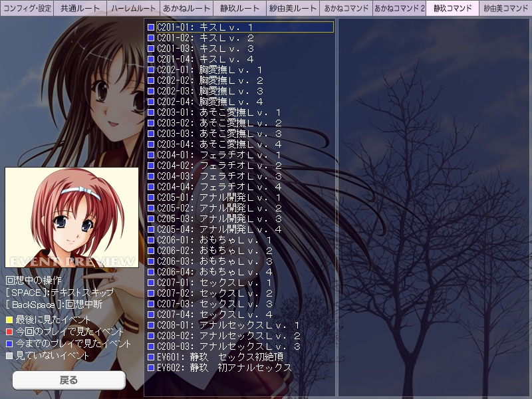
Task: Click blue marker icon beside EV601
Action: pos(151,357)
